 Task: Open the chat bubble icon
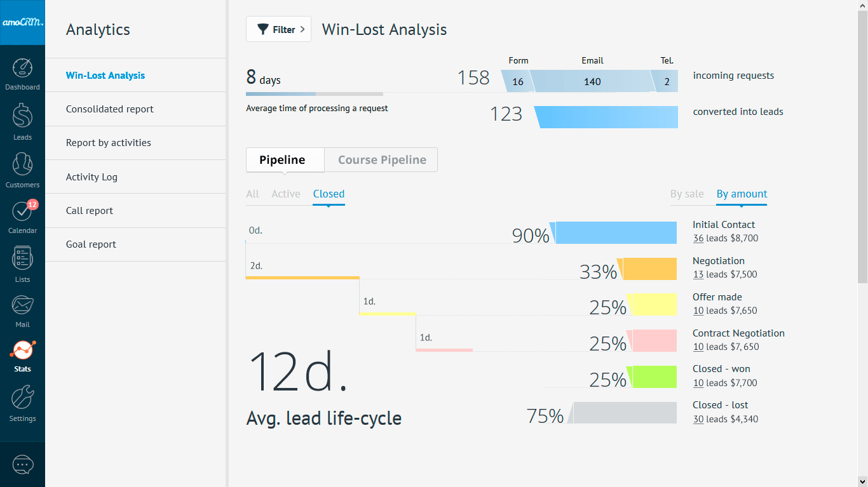pyautogui.click(x=22, y=465)
